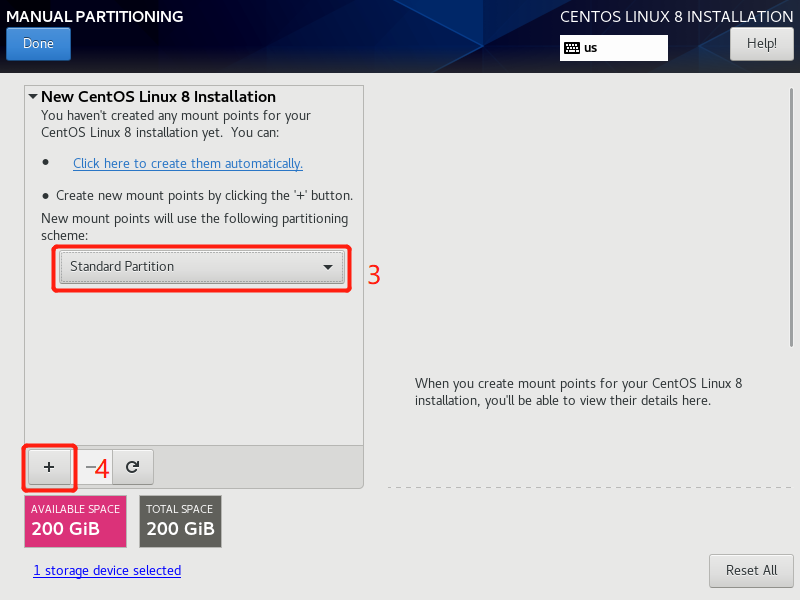
Task: Click the 'When you create mount points' message
Action: coord(578,392)
